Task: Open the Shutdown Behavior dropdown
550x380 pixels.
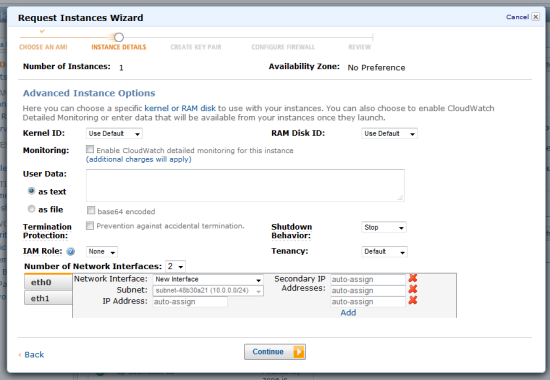Action: coord(384,227)
